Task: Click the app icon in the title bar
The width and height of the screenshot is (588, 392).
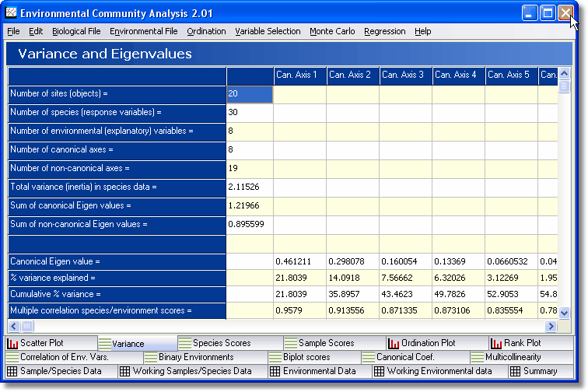Action: point(11,12)
